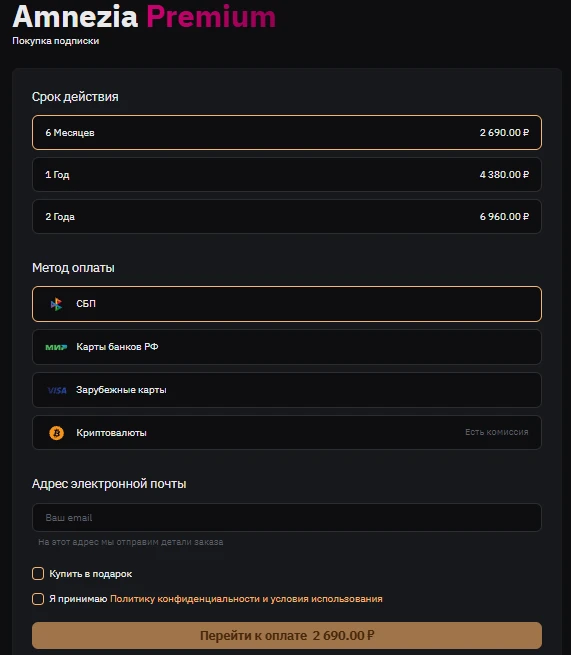
Task: Focus the Ваш email input field
Action: pyautogui.click(x=287, y=518)
